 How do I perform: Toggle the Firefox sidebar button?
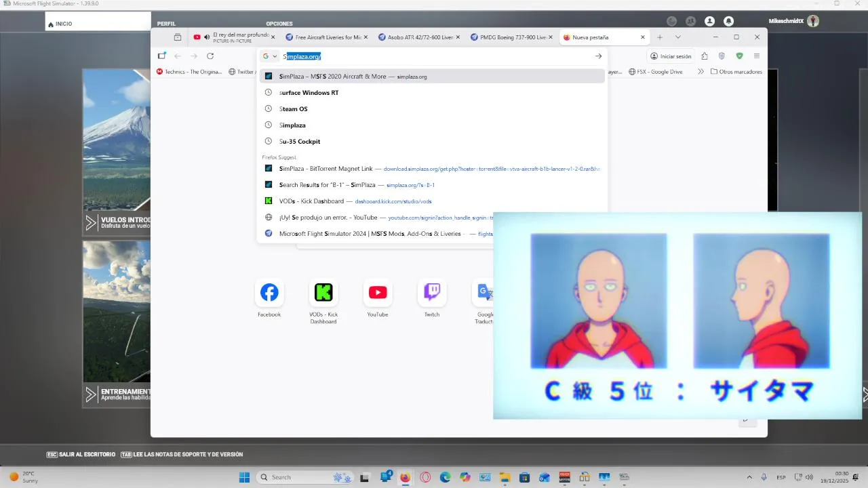pos(161,56)
